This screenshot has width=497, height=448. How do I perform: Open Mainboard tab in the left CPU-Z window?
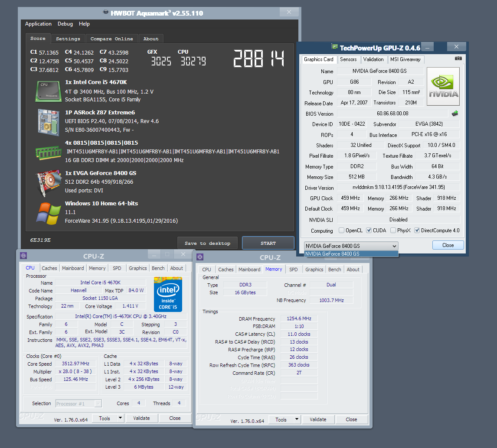point(73,268)
